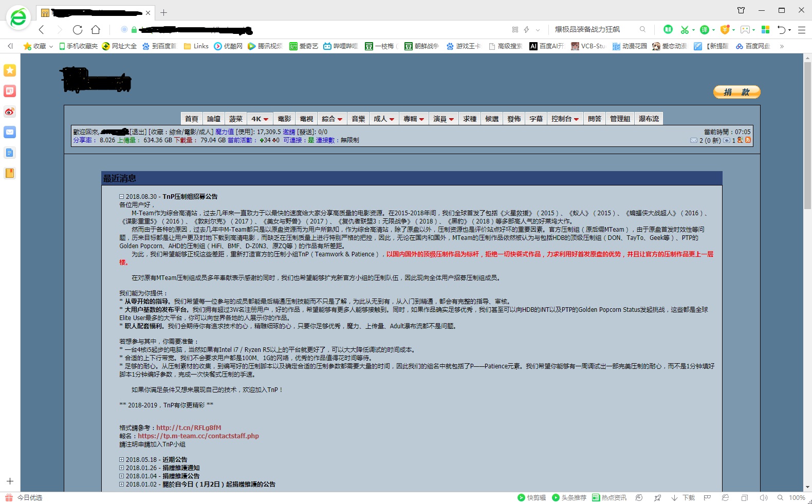
Task: Click the search magnifier in search box
Action: click(x=642, y=29)
